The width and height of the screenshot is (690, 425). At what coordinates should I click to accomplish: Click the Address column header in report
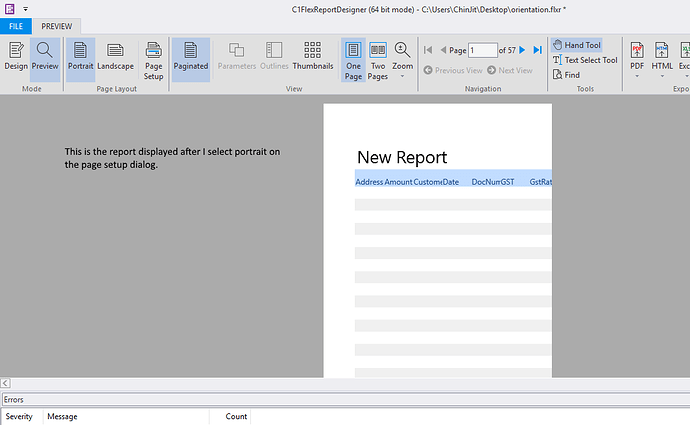tap(369, 182)
